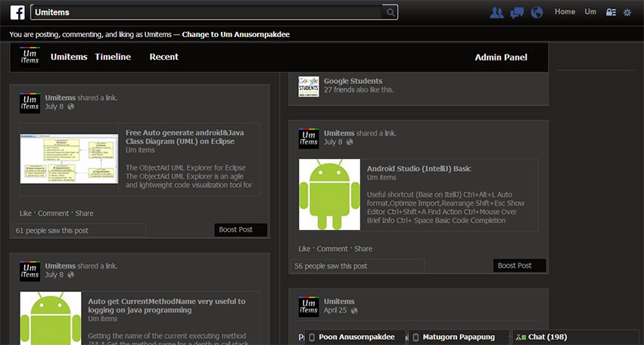Open Um profile link in top bar

(x=590, y=12)
